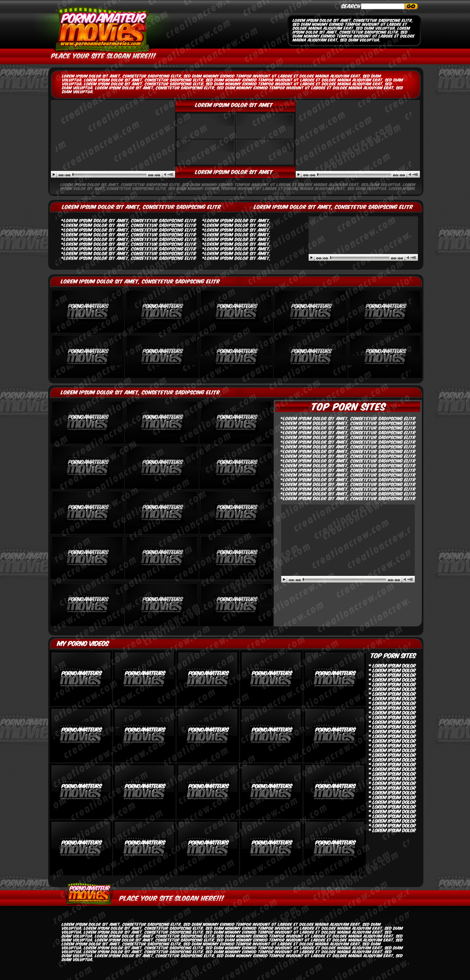Viewport: 470px width, 980px height.
Task: Click the first link in the narrow sidebar Top Porn Sites list
Action: [393, 666]
